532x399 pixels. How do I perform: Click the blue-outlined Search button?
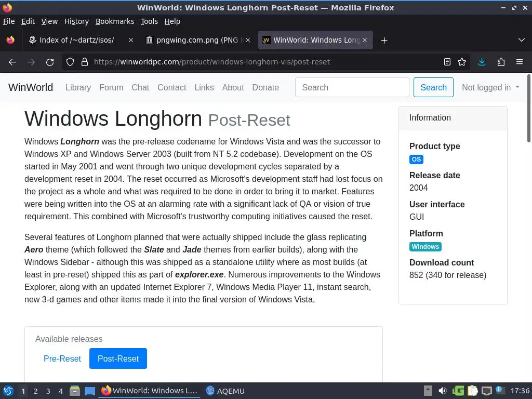click(433, 87)
